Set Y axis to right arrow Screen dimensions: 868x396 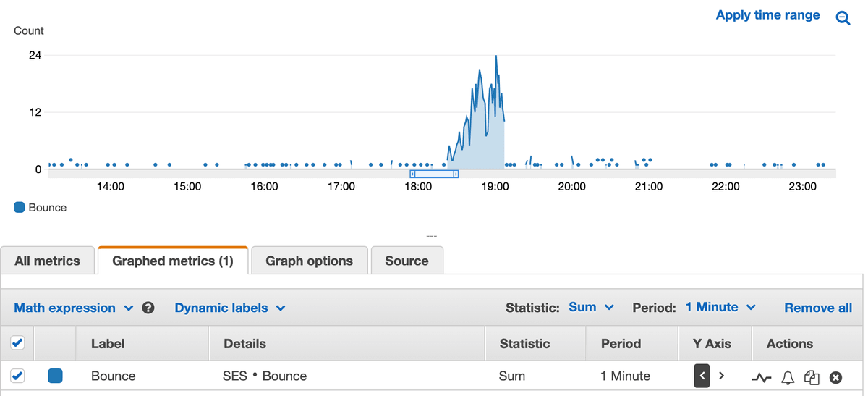coord(721,376)
